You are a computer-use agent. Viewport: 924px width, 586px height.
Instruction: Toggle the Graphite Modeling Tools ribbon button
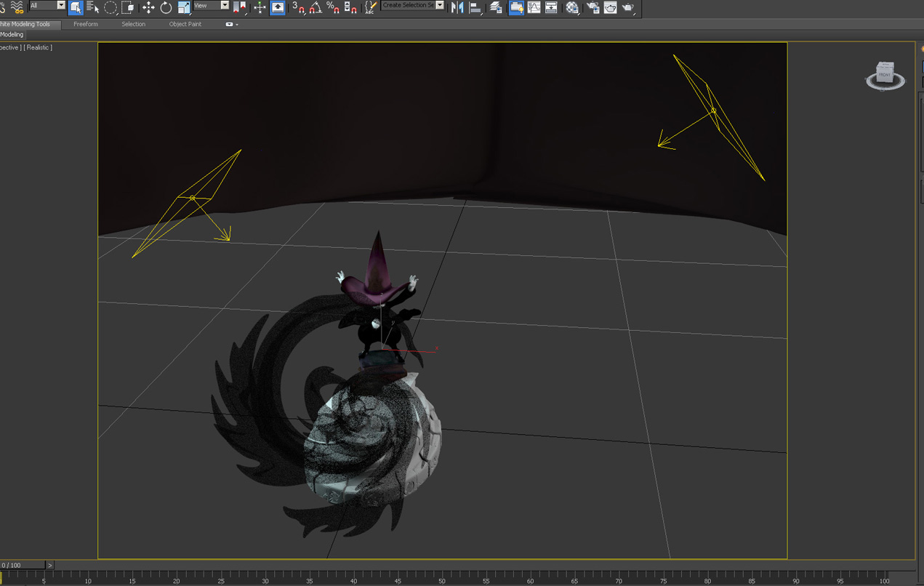click(x=516, y=7)
